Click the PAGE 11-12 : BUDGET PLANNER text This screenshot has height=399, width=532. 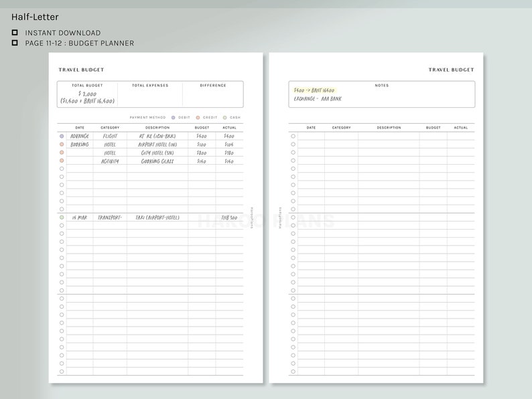[79, 43]
